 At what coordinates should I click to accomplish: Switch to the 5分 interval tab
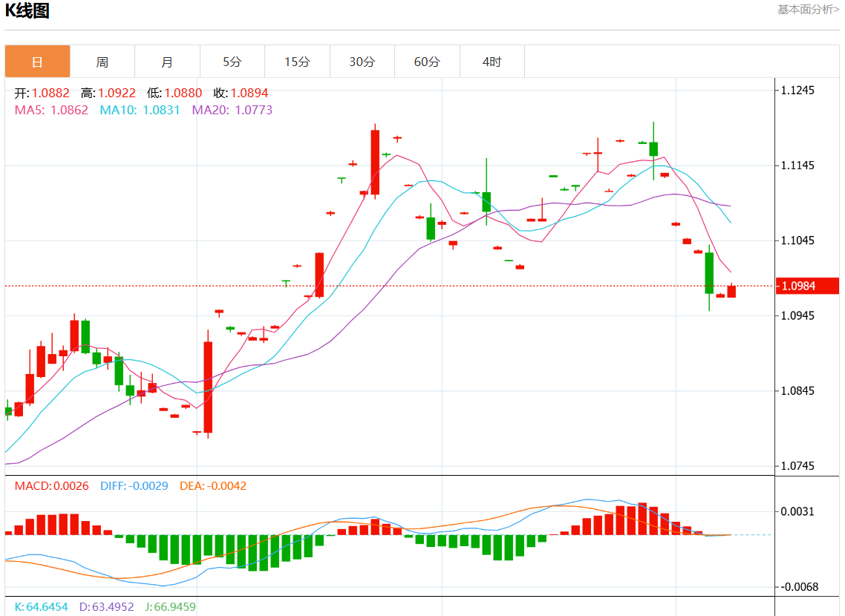232,62
